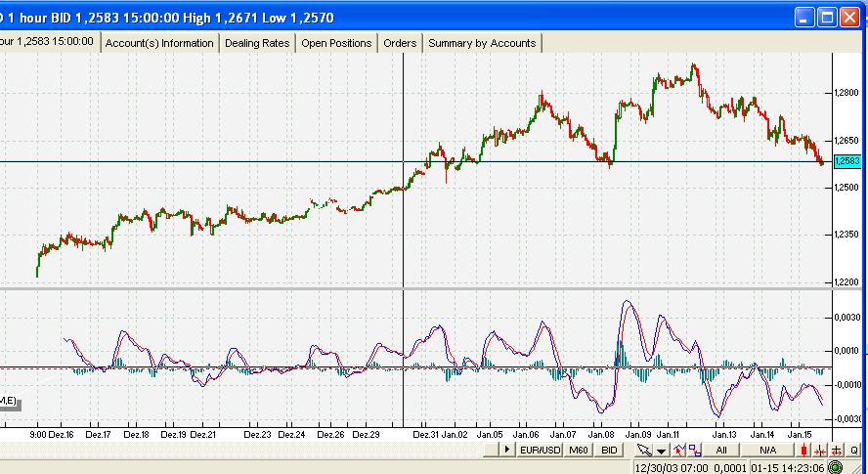
Task: Select the connected blue squares drawing tool
Action: point(695,450)
